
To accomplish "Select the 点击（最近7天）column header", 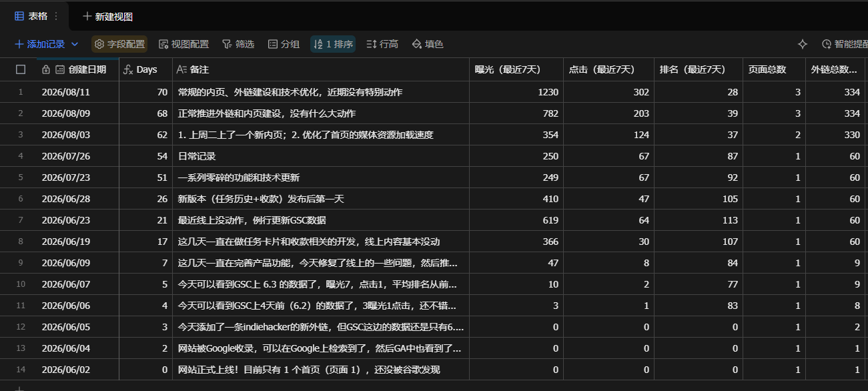I will (608, 69).
